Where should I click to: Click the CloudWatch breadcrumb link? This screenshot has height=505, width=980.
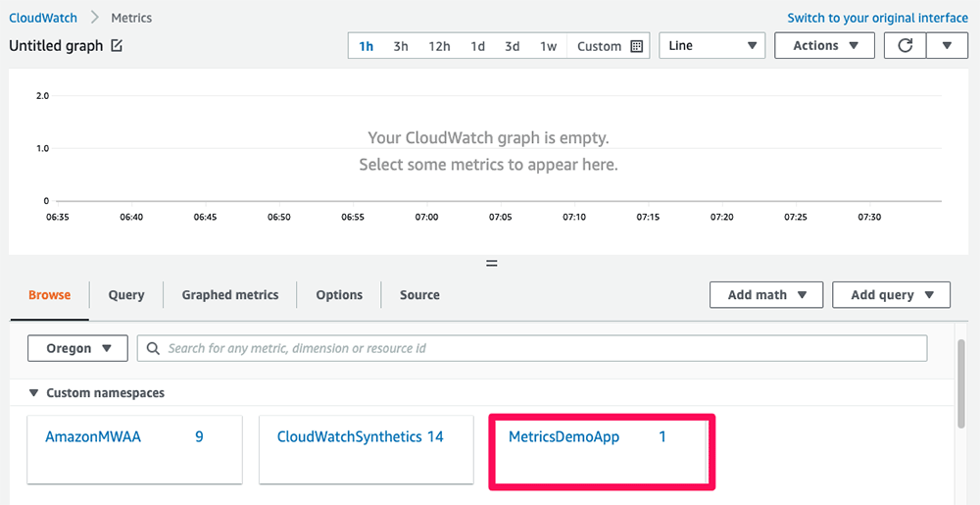click(x=43, y=18)
